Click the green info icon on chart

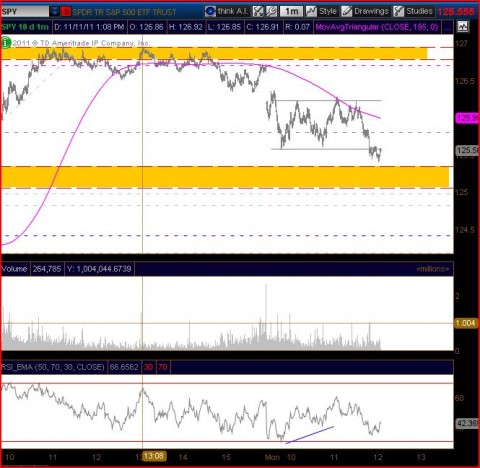click(x=6, y=43)
